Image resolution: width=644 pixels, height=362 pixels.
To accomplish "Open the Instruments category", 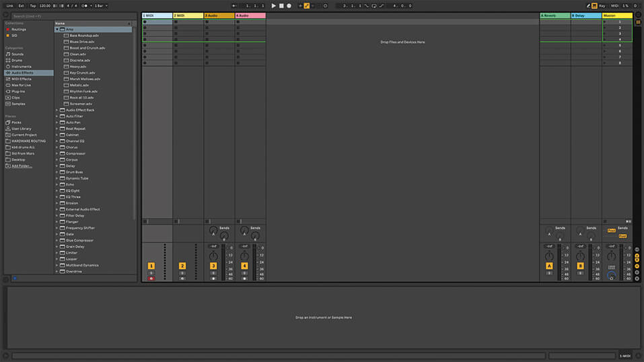I will [22, 66].
